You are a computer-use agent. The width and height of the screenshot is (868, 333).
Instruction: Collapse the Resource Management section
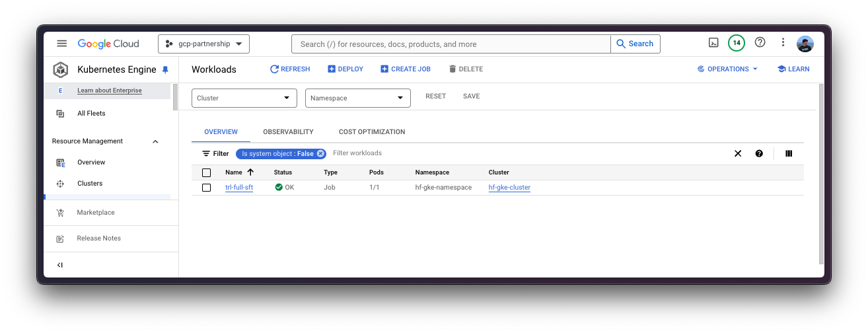[x=156, y=141]
